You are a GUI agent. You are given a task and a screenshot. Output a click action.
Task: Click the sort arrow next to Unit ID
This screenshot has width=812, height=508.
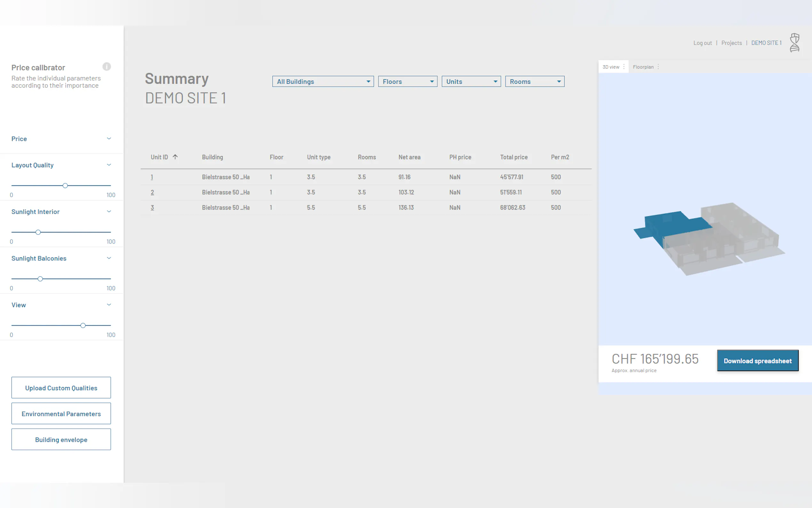click(x=175, y=157)
